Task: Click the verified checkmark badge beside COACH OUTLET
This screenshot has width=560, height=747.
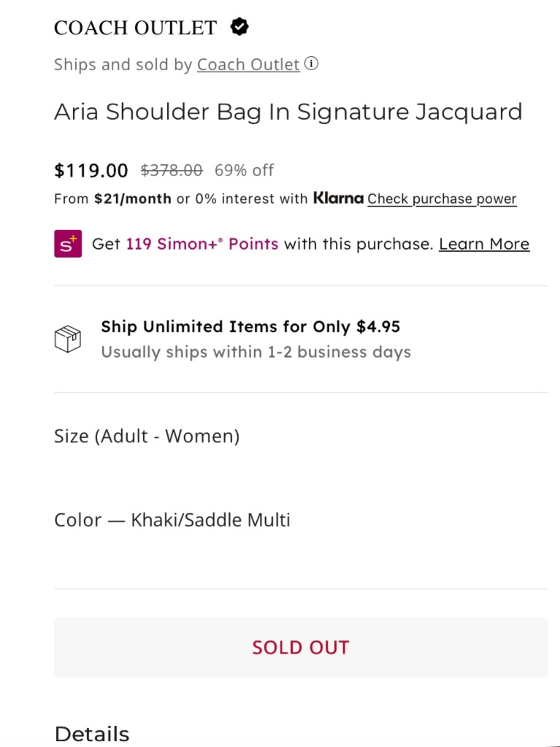Action: point(240,27)
